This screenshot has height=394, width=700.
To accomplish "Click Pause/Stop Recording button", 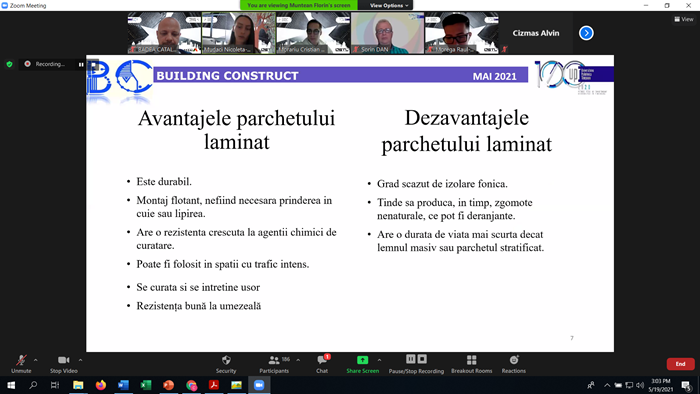I will 416,364.
